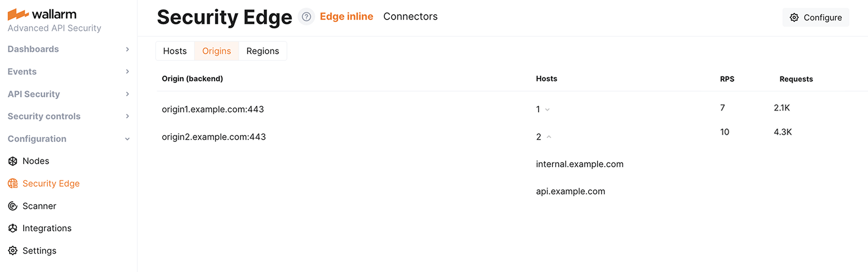Click the Nodes cube icon

tap(13, 161)
